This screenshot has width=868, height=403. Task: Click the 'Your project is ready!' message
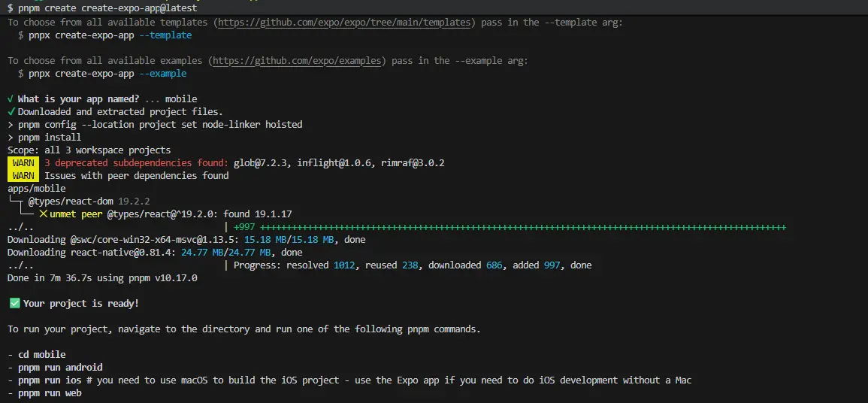(81, 303)
